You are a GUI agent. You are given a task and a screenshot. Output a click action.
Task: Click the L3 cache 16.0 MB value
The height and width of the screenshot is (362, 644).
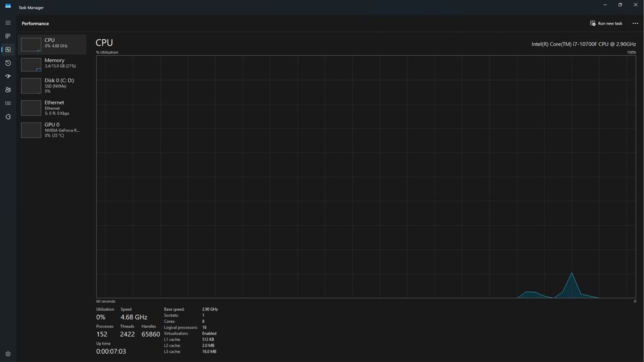pos(209,352)
